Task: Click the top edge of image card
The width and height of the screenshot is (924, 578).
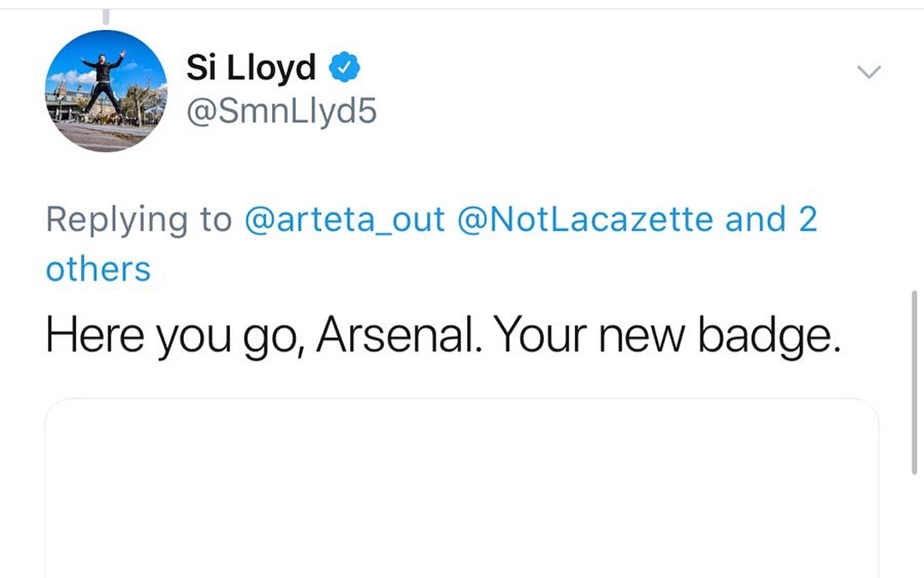Action: 462,399
